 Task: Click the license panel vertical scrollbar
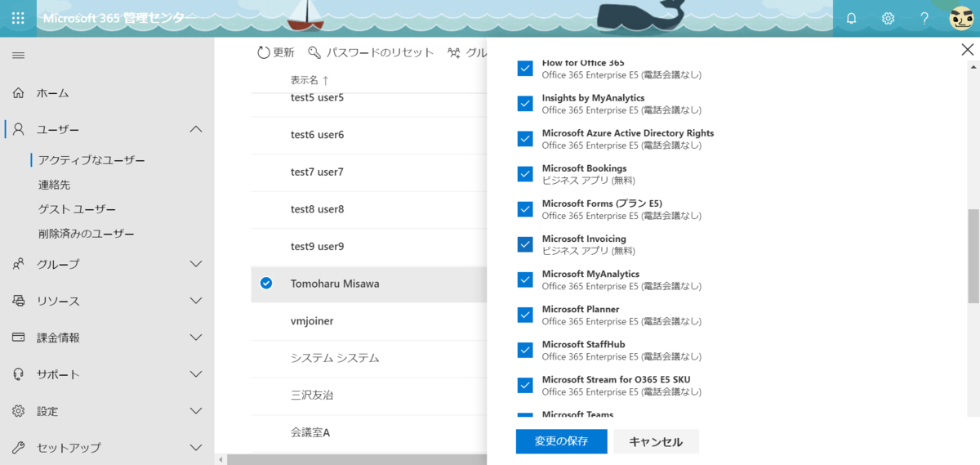coord(973,256)
